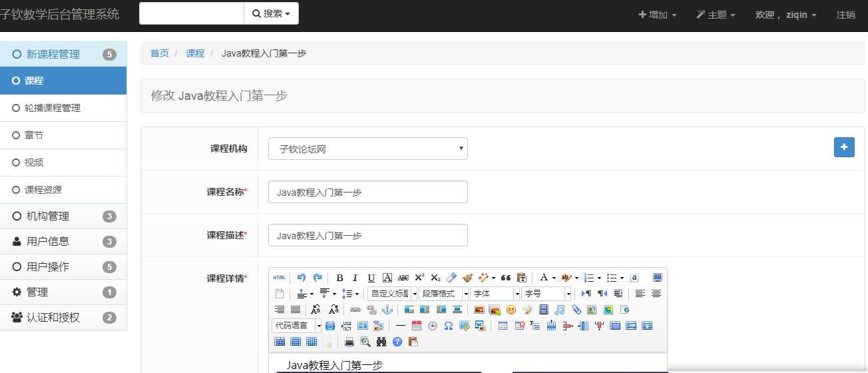Insert date using calendar icon
Viewport: 868px width, 373px height.
tap(417, 326)
